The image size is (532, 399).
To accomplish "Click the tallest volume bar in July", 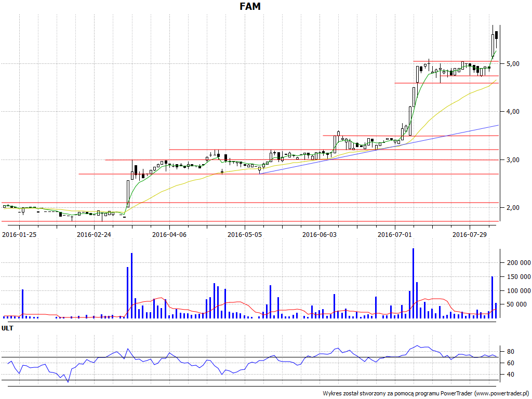I will [413, 283].
